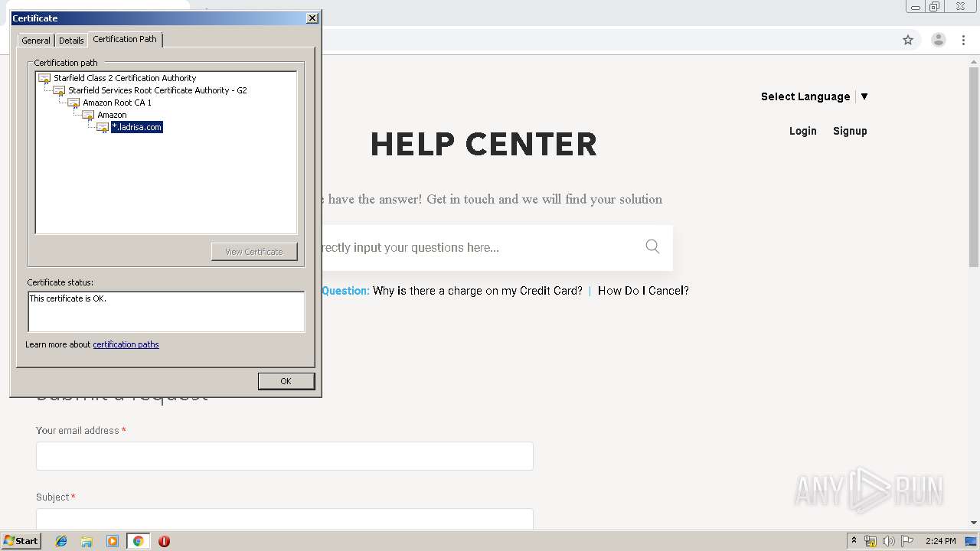This screenshot has width=980, height=551.
Task: Close the Certificate dialog window
Action: (x=312, y=18)
